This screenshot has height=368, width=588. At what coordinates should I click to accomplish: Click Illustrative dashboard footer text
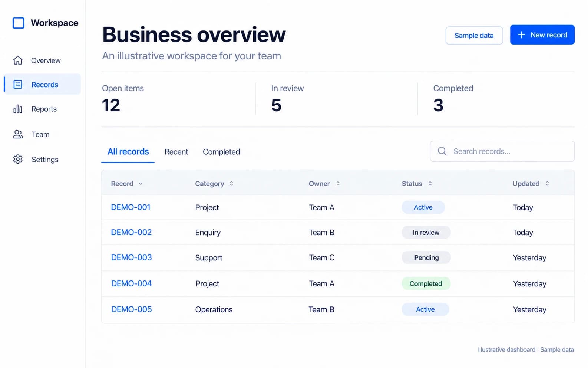click(x=506, y=349)
